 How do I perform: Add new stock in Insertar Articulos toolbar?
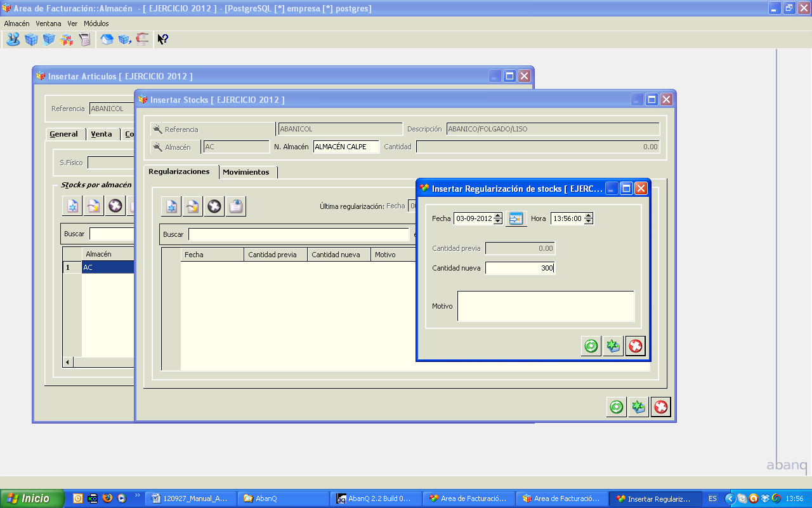pos(72,206)
